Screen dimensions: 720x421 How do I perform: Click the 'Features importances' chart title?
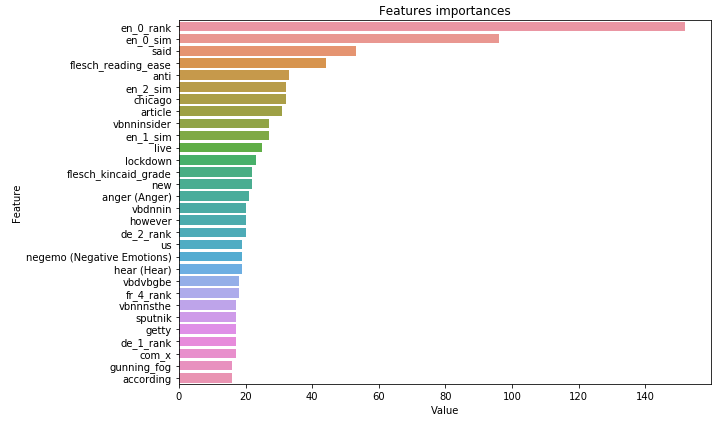[444, 11]
